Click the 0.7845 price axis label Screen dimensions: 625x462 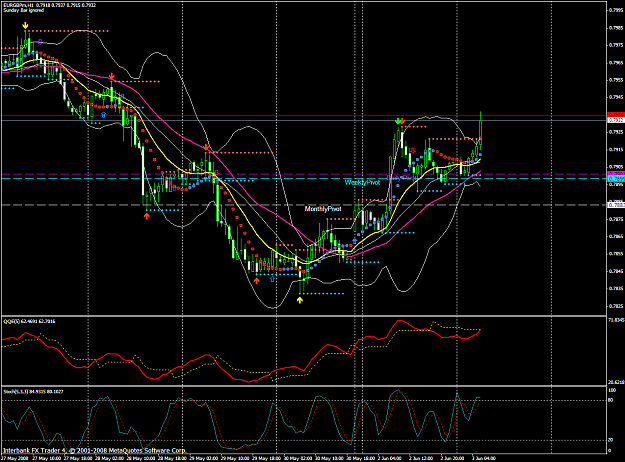616,271
